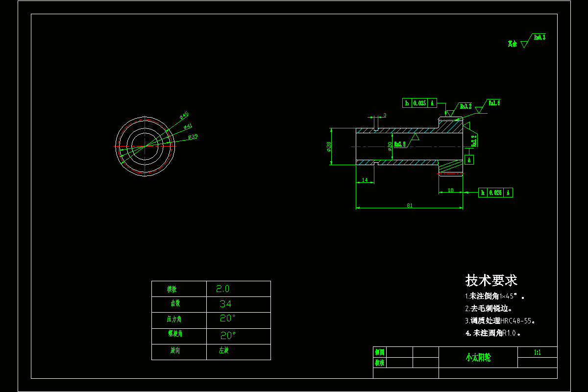Viewport: 588px width, 392px height.
Task: Click the 0.025 tolerance frame above the gear
Action: pos(419,103)
